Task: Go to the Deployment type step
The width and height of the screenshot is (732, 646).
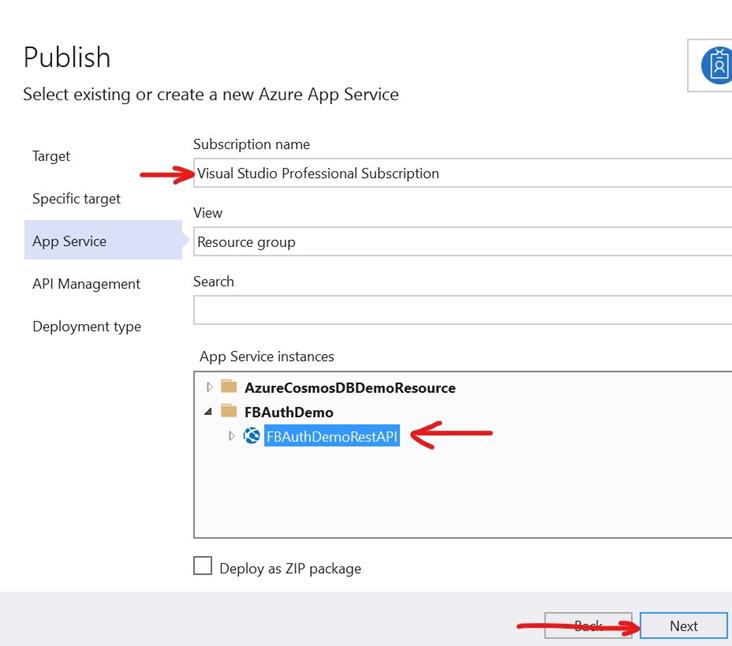Action: [86, 327]
